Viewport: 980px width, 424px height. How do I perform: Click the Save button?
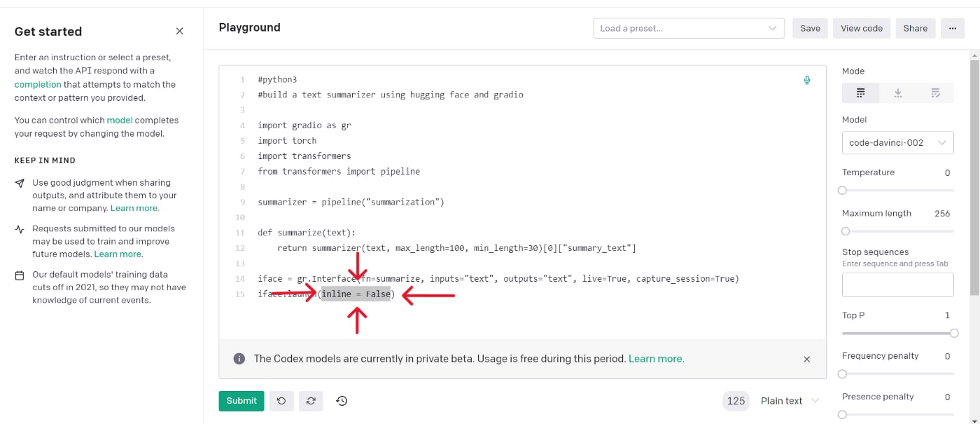(810, 28)
